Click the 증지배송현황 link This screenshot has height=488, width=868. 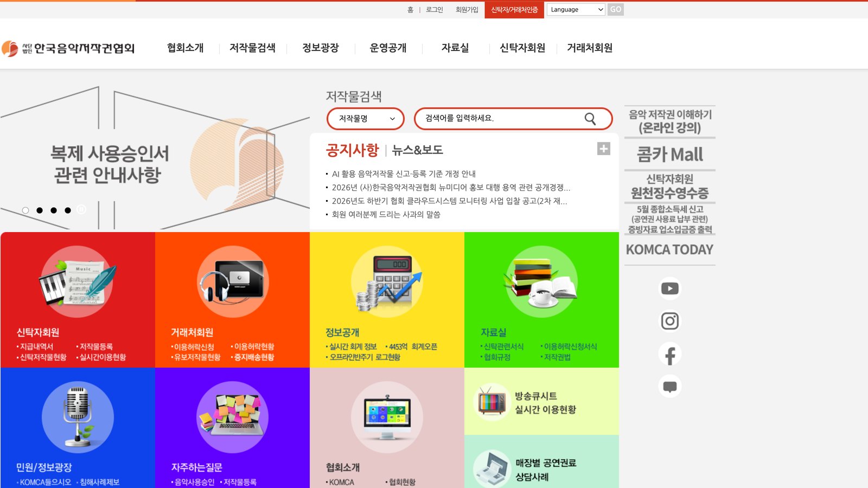(254, 357)
